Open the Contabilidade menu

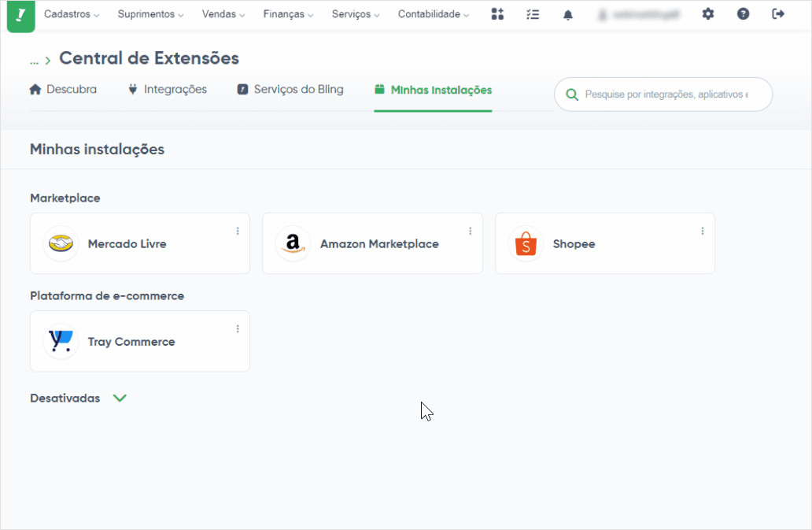[x=434, y=14]
